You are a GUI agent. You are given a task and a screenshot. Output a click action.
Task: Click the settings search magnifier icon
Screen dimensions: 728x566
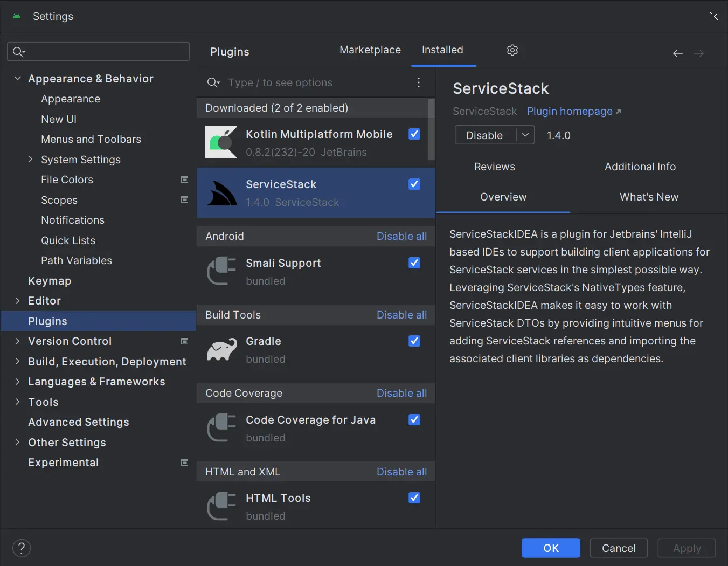[x=19, y=51]
